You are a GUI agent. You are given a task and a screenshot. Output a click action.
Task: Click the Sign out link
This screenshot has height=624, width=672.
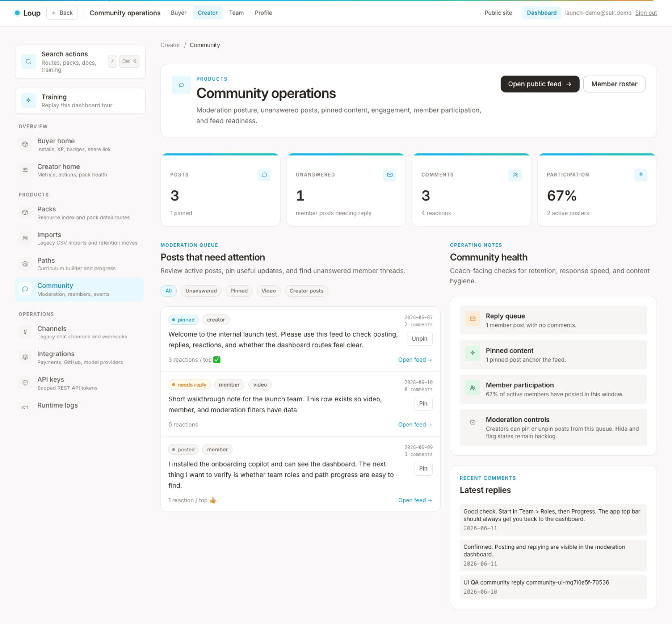tap(646, 13)
